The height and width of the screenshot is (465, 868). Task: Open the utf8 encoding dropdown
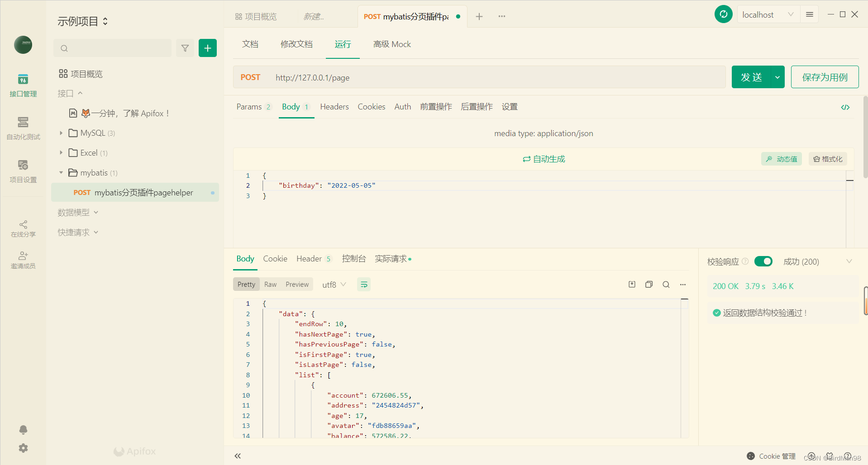point(334,285)
